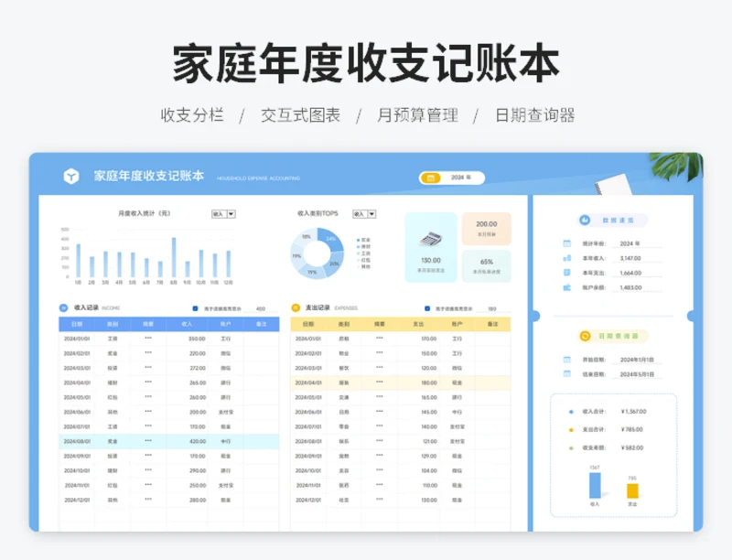Click the tallest bar for 8月 in bar chart

[x=174, y=258]
